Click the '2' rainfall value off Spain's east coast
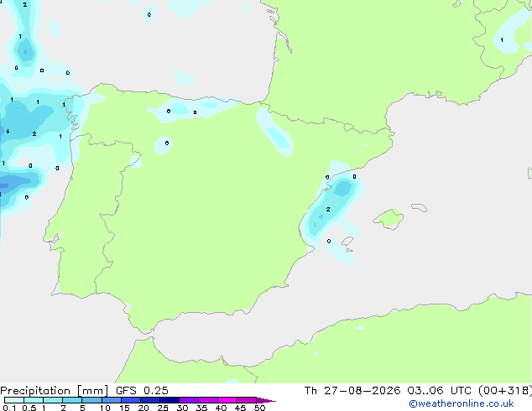This screenshot has width=532, height=411. (328, 209)
